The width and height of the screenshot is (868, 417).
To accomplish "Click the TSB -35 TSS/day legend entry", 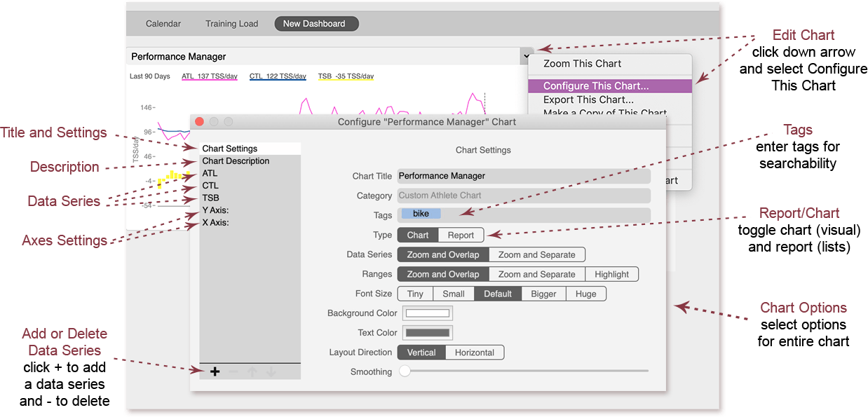I will click(346, 76).
